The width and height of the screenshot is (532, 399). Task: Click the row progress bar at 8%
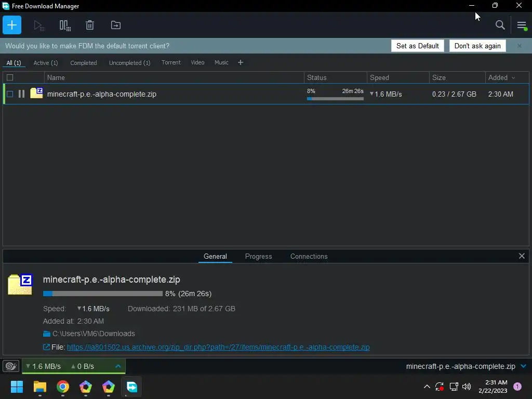click(x=335, y=99)
